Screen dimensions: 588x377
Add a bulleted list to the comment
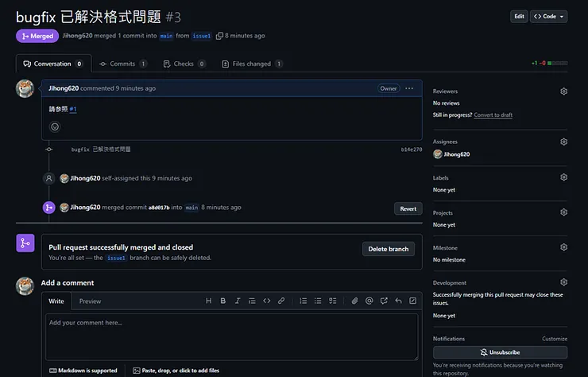[318, 301]
